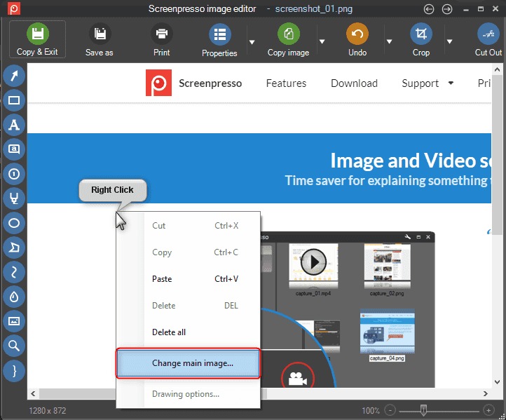
Task: Select the Arrow drawing tool
Action: tap(14, 75)
